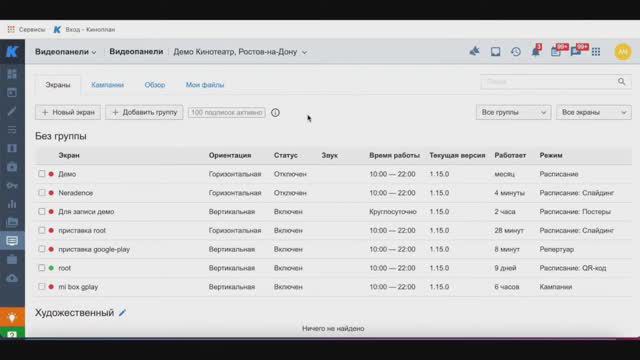Expand the Видеопанели module dropdown

coord(65,52)
